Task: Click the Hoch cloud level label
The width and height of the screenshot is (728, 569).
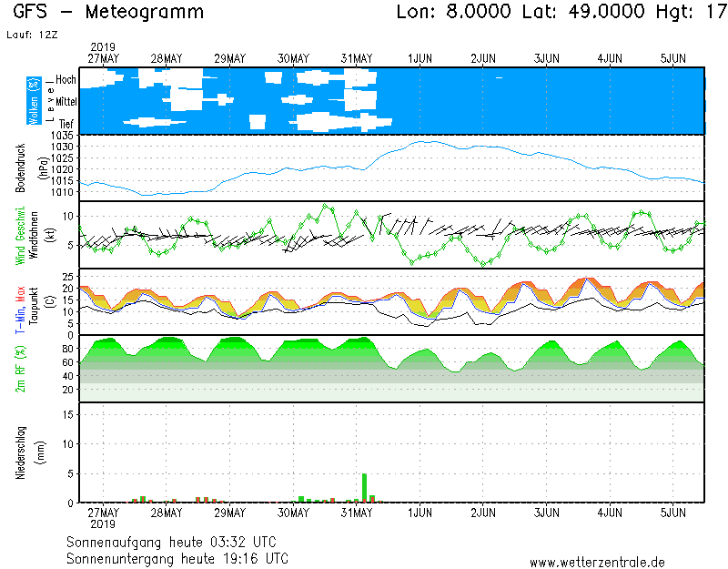Action: click(66, 80)
